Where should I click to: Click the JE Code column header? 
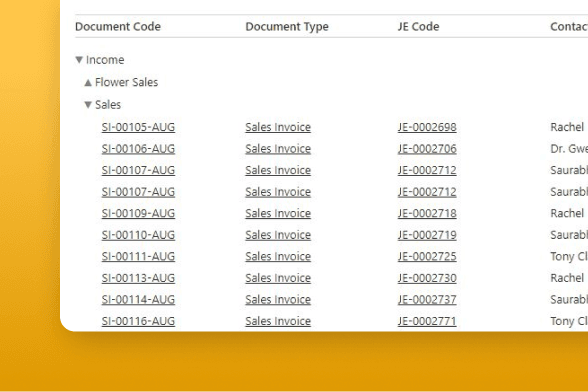click(418, 27)
